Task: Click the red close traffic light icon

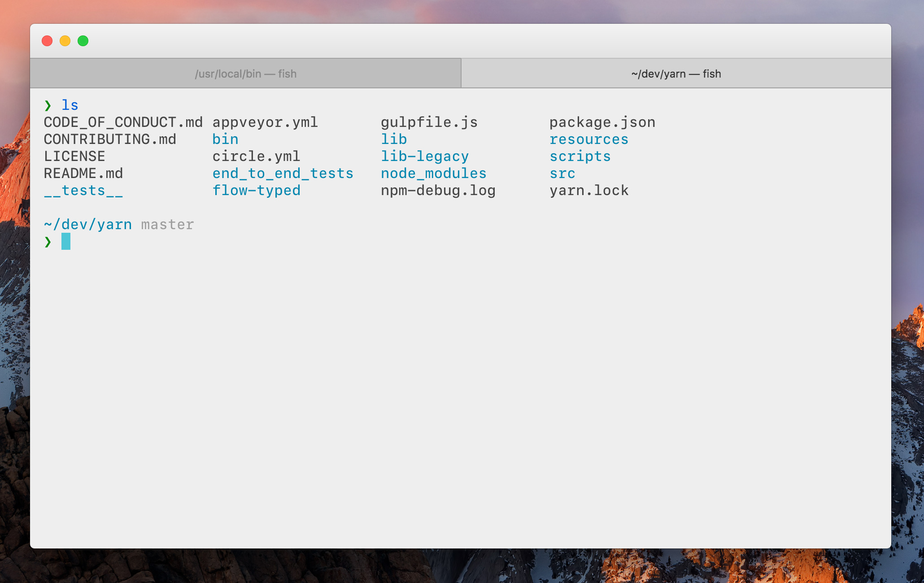Action: pos(47,41)
